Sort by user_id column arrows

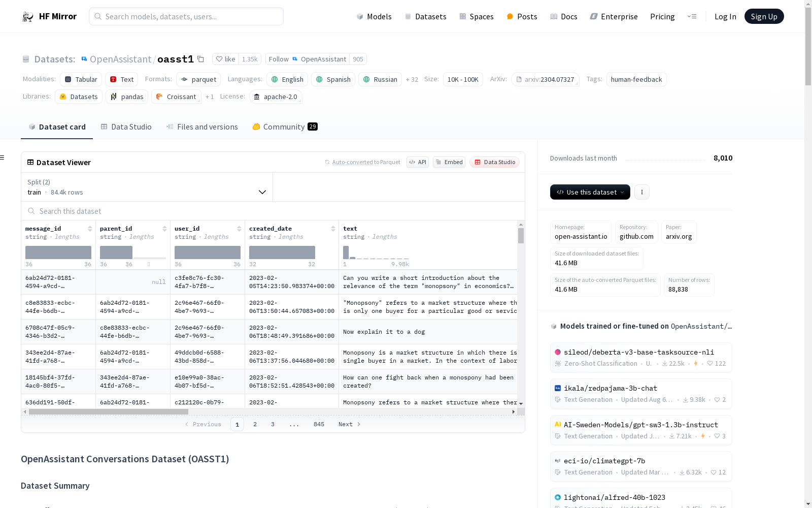tap(239, 229)
